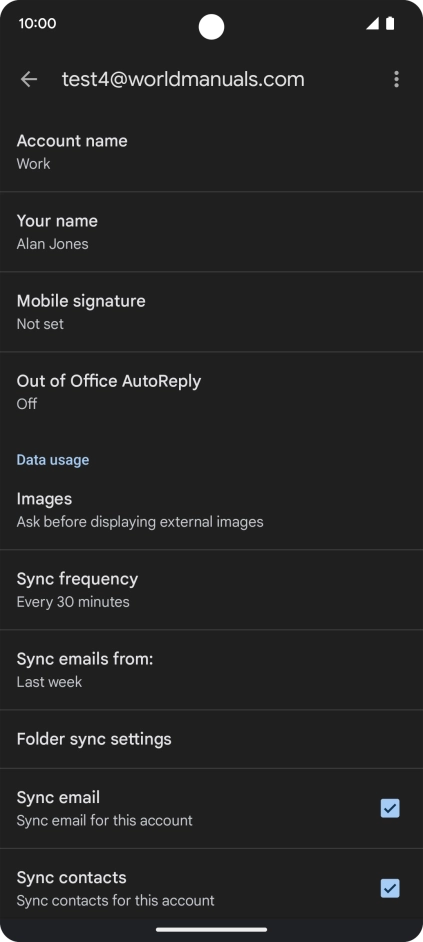Tap the Sync contacts row label
Image resolution: width=423 pixels, height=942 pixels.
tap(72, 877)
